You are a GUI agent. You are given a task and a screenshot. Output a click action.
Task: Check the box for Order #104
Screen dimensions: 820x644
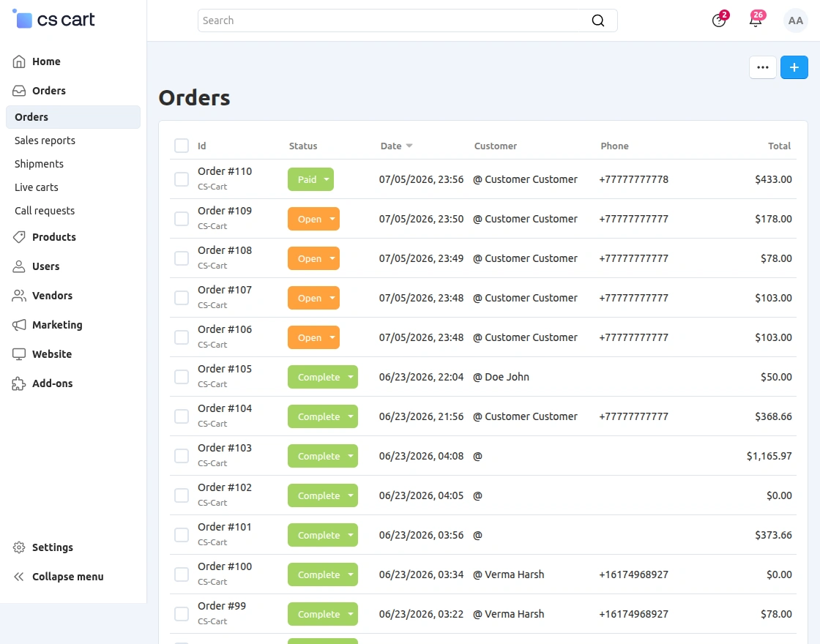point(182,416)
